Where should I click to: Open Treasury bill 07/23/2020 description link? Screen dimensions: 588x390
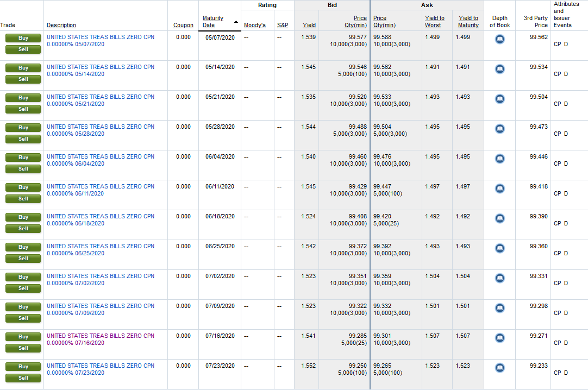(x=101, y=369)
